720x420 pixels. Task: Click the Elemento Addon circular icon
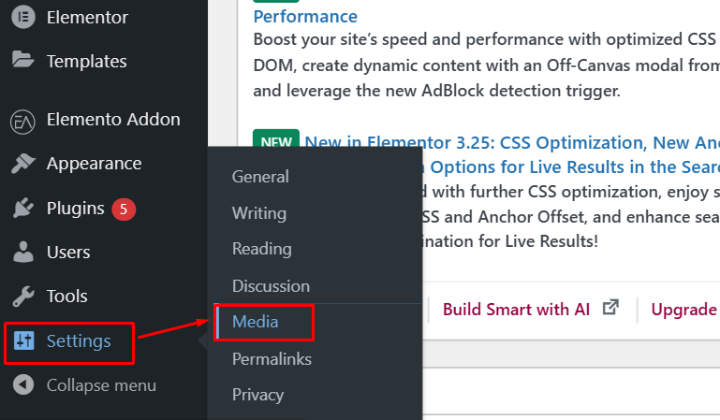coord(23,120)
